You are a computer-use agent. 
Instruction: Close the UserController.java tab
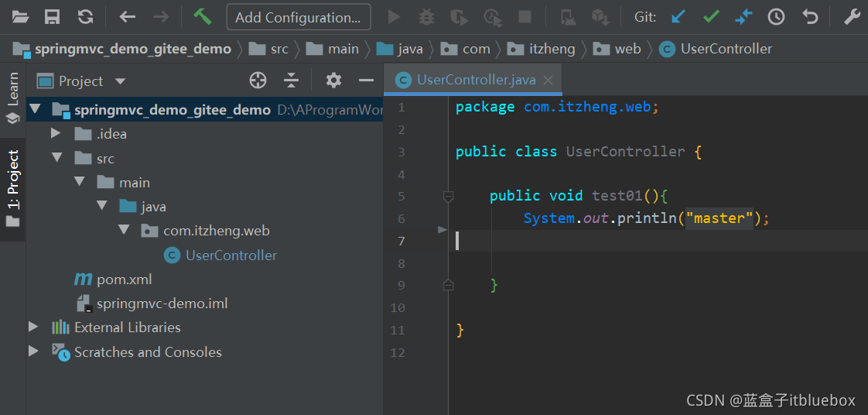coord(548,81)
